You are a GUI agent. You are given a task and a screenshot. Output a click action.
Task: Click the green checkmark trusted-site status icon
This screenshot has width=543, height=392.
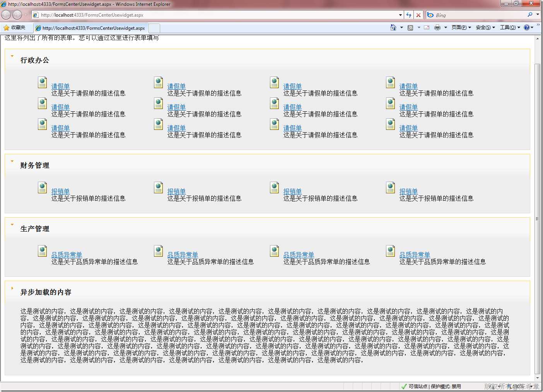[x=404, y=386]
